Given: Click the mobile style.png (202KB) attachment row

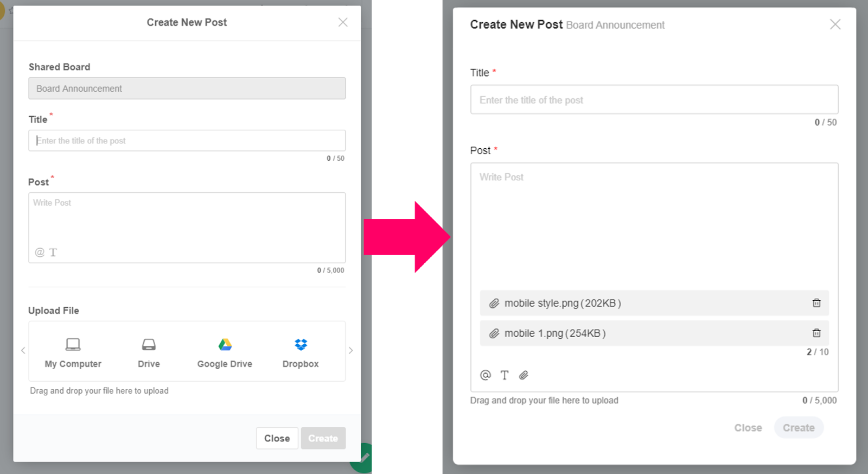Looking at the screenshot, I should coord(654,303).
